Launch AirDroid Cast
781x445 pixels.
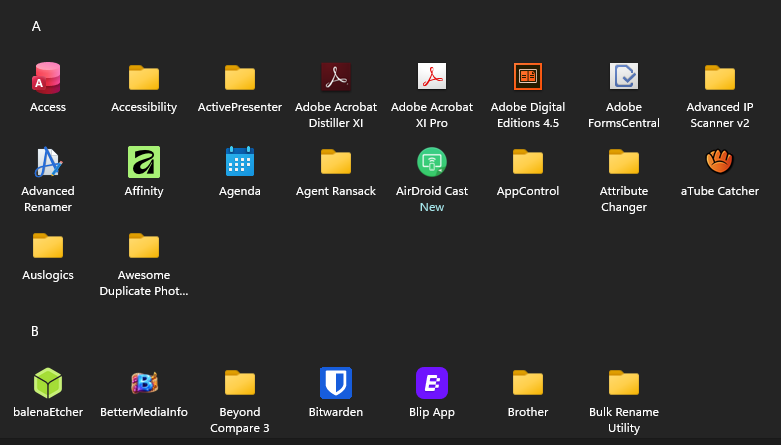(x=432, y=162)
